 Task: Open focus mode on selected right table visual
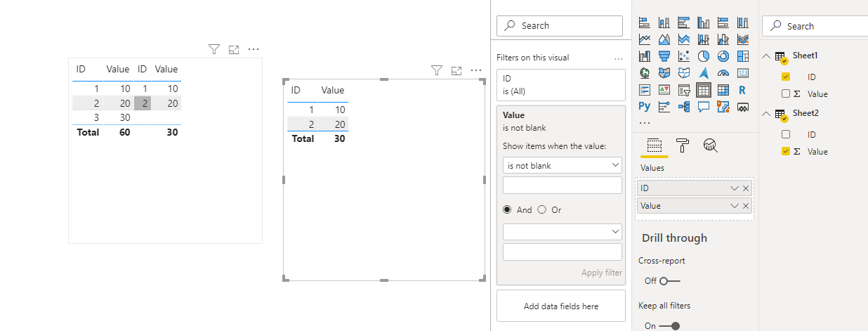456,70
